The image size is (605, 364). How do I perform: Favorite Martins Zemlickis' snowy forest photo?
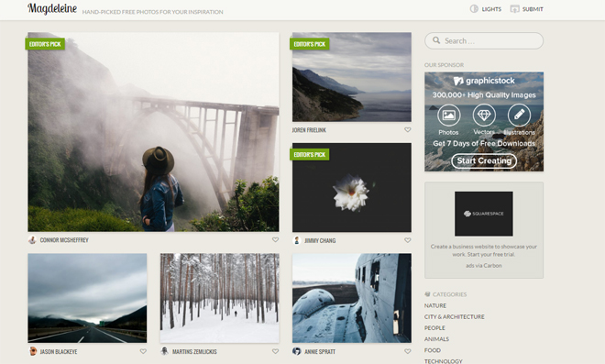point(275,351)
